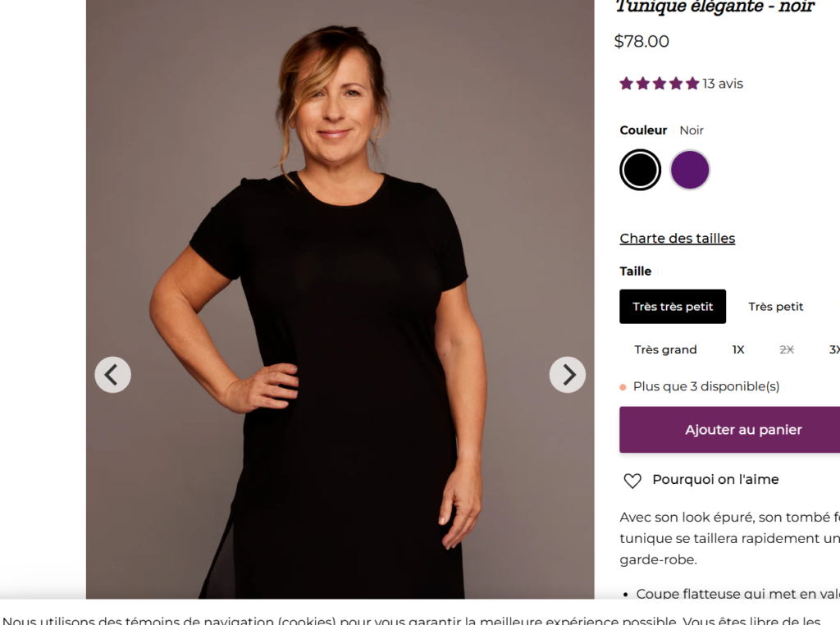The height and width of the screenshot is (625, 840).
Task: Choose the Très petit size option
Action: [775, 307]
